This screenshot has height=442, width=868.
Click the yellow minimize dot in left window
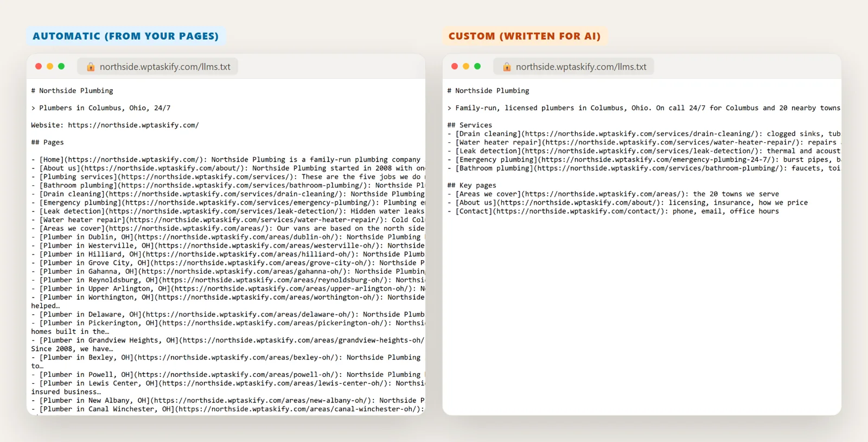50,66
